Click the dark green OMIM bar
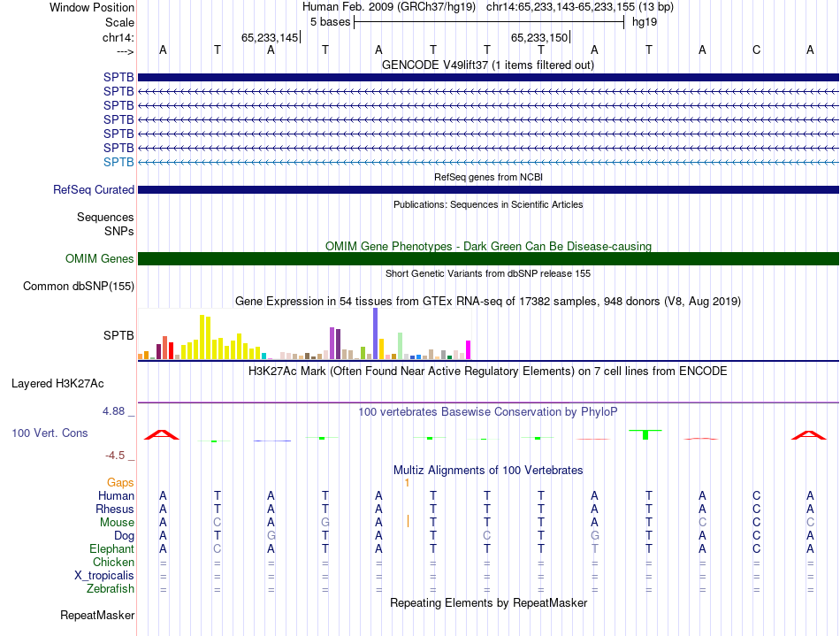This screenshot has height=636, width=840. [488, 259]
